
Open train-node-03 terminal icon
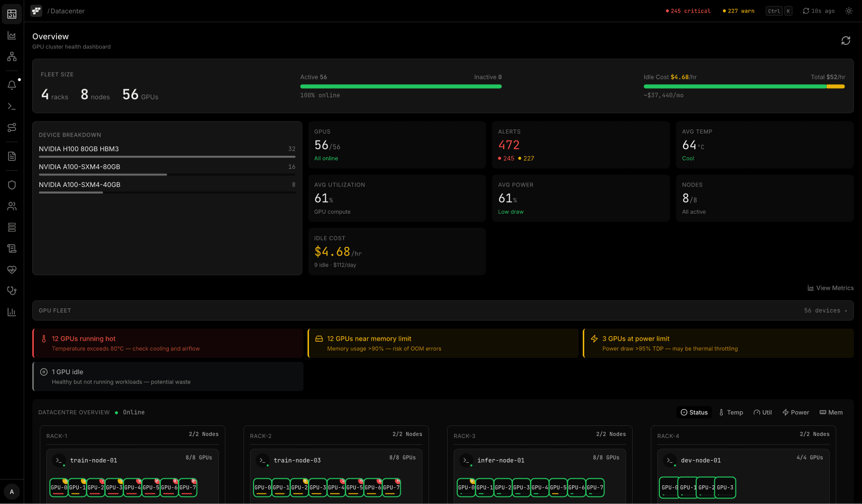pyautogui.click(x=263, y=461)
